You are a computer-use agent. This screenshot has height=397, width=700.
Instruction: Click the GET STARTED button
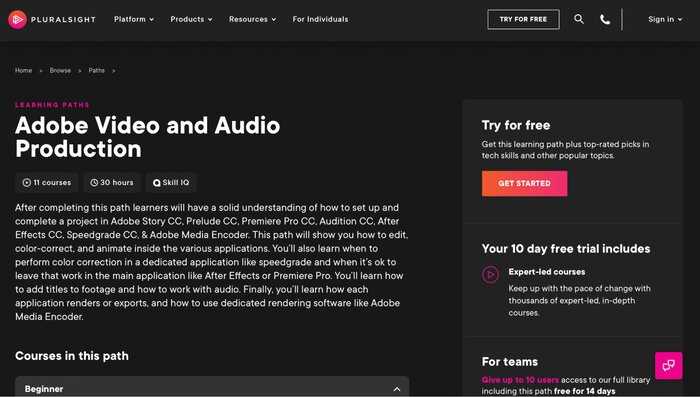(525, 183)
